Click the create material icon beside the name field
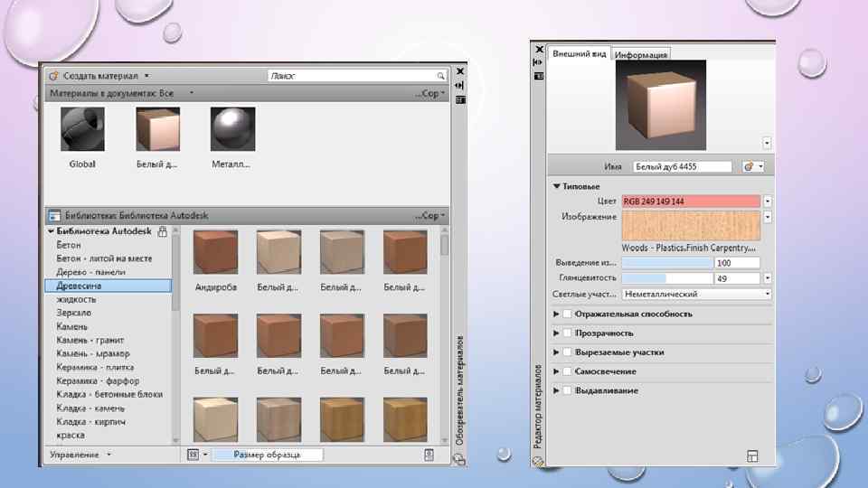Viewport: 868px width, 488px height. 748,167
